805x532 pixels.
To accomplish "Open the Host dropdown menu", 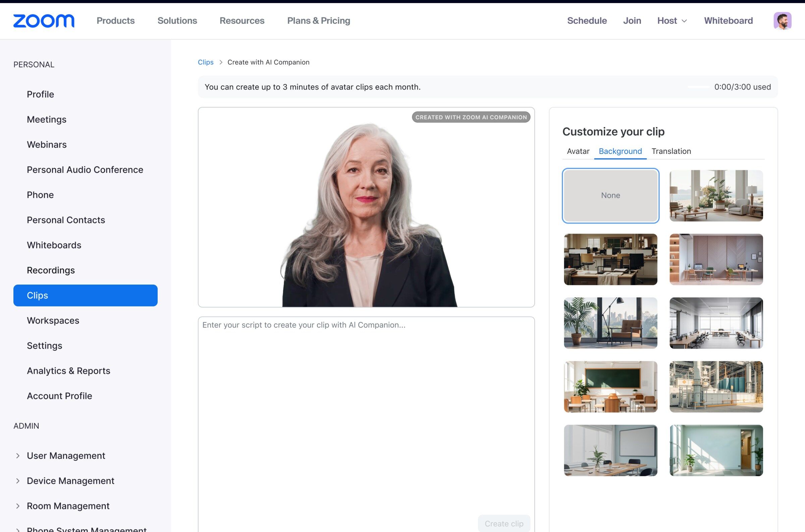I will point(671,21).
